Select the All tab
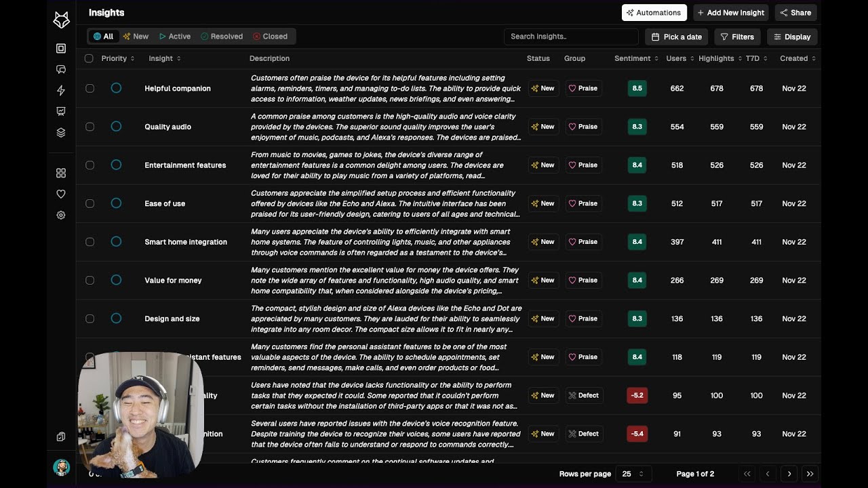This screenshot has height=488, width=868. 103,37
